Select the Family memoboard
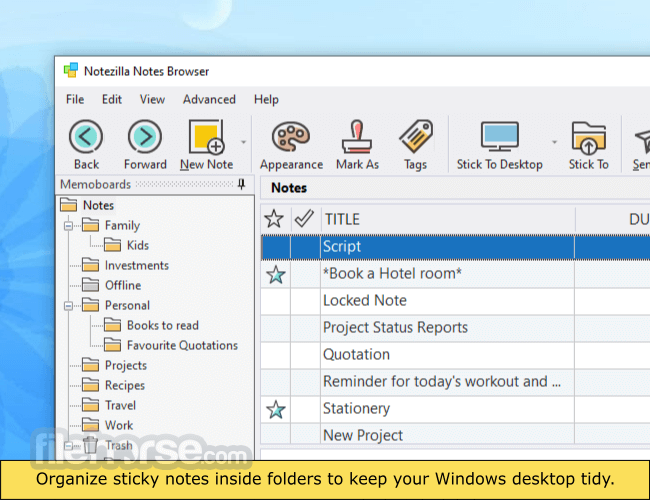The image size is (650, 500). [x=122, y=226]
